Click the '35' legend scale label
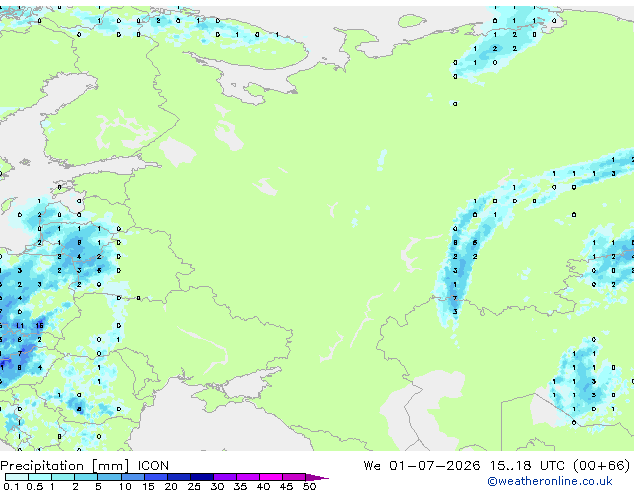 click(x=240, y=486)
